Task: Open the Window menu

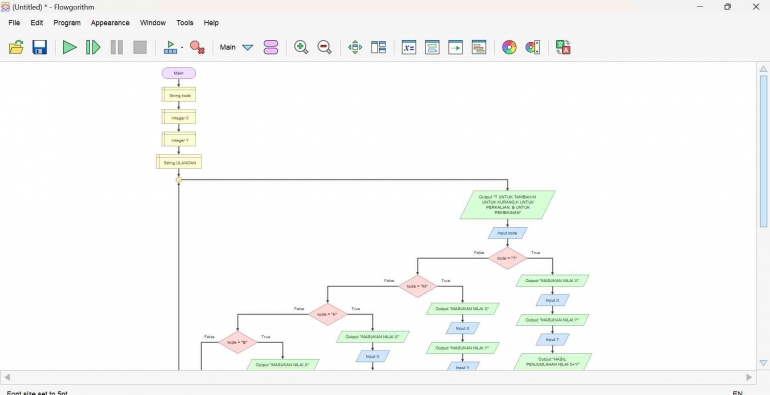Action: coord(153,23)
